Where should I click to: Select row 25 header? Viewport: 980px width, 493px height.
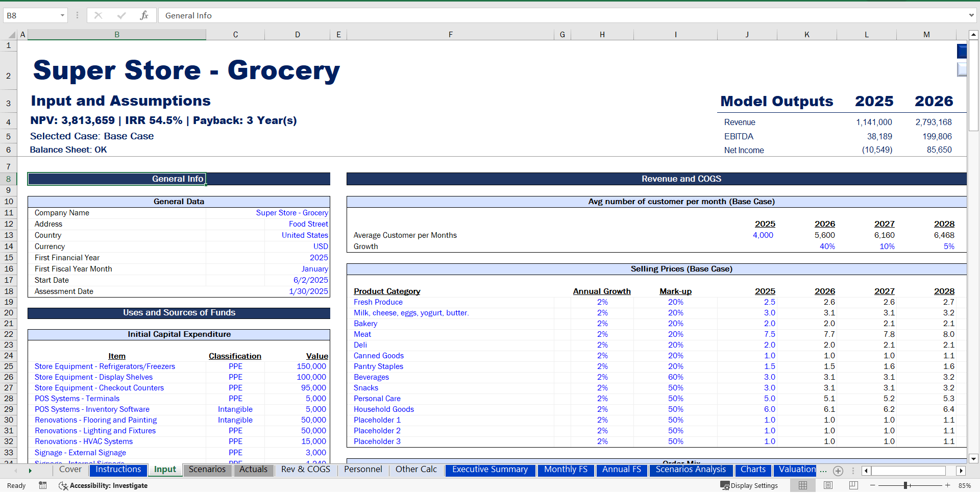9,366
